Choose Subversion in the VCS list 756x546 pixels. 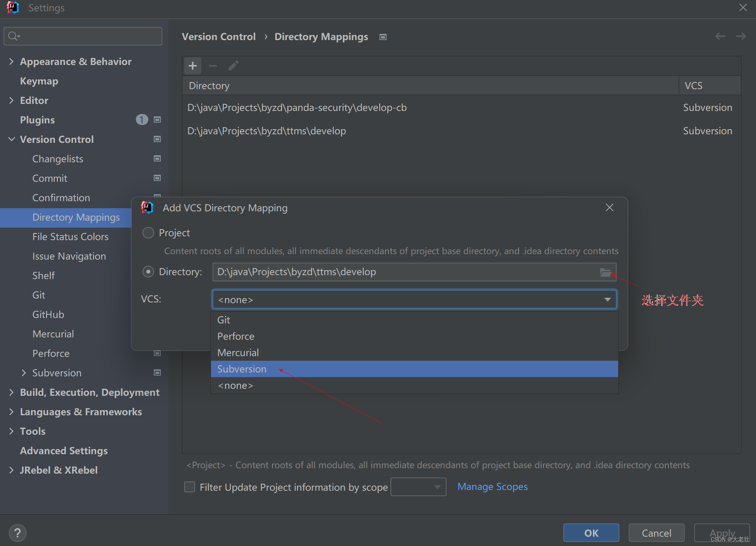tap(242, 369)
